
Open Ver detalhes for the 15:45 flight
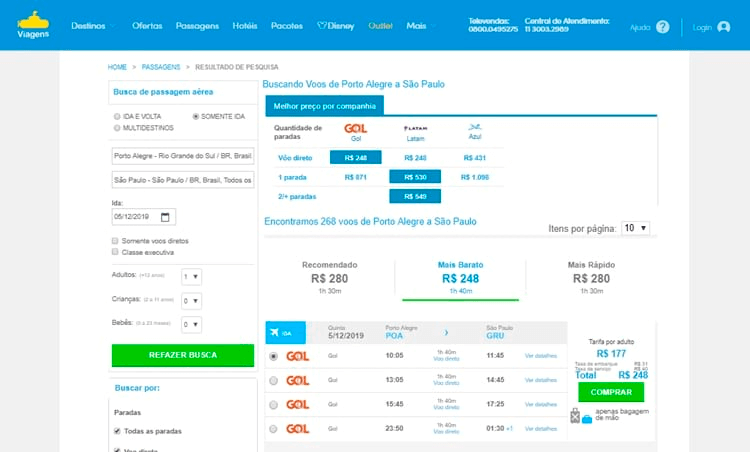pyautogui.click(x=540, y=404)
